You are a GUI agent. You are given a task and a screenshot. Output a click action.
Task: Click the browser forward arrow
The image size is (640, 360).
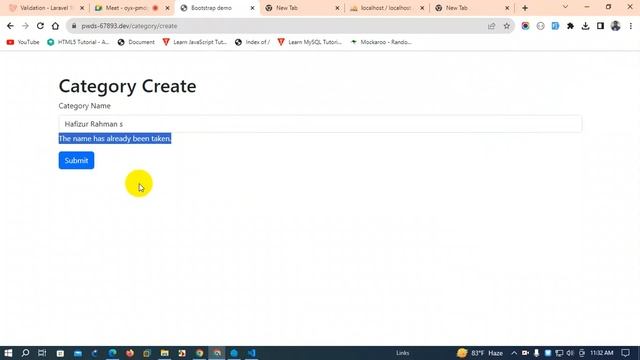[25, 26]
